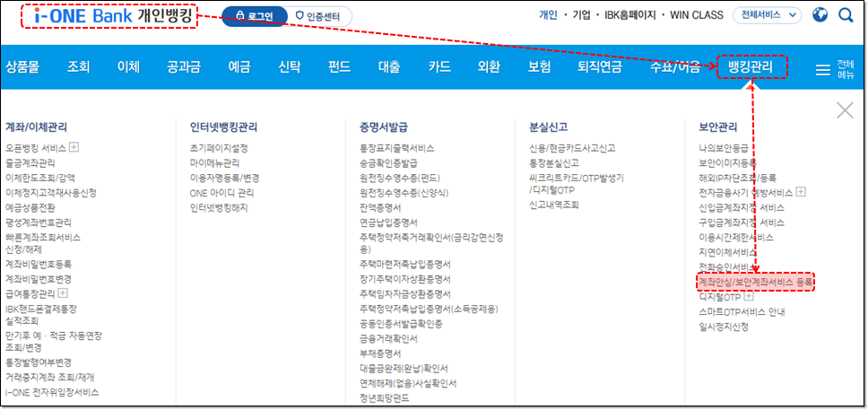Select 마이메뉴관리 link
The height and width of the screenshot is (410, 868).
click(x=214, y=163)
